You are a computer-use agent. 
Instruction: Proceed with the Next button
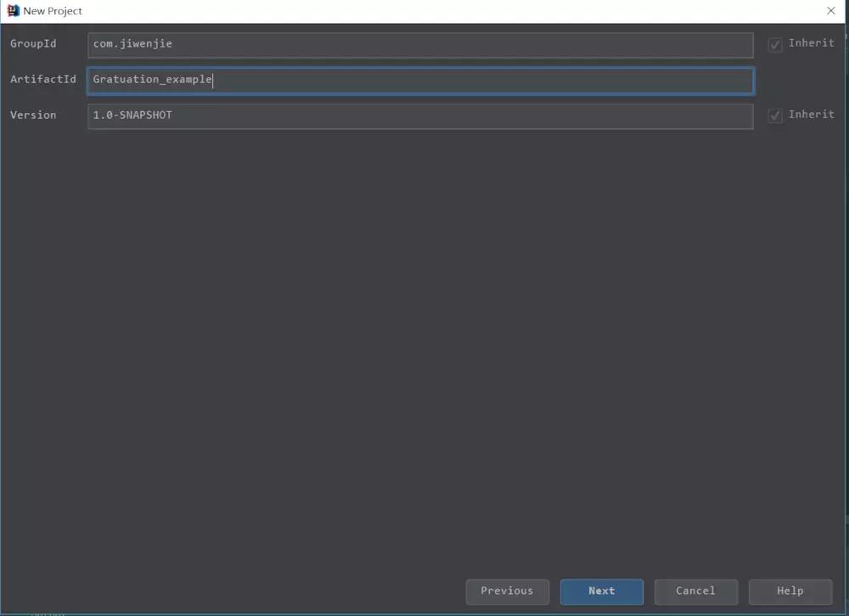pos(602,591)
